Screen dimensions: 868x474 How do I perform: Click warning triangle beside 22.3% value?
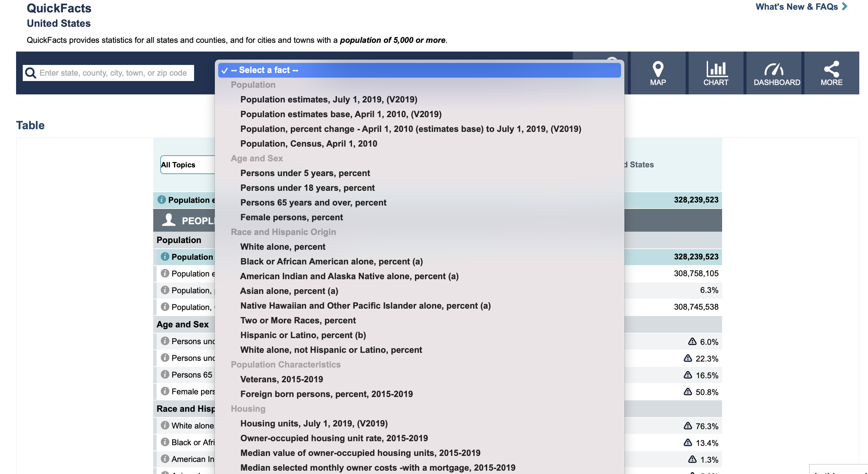[688, 358]
